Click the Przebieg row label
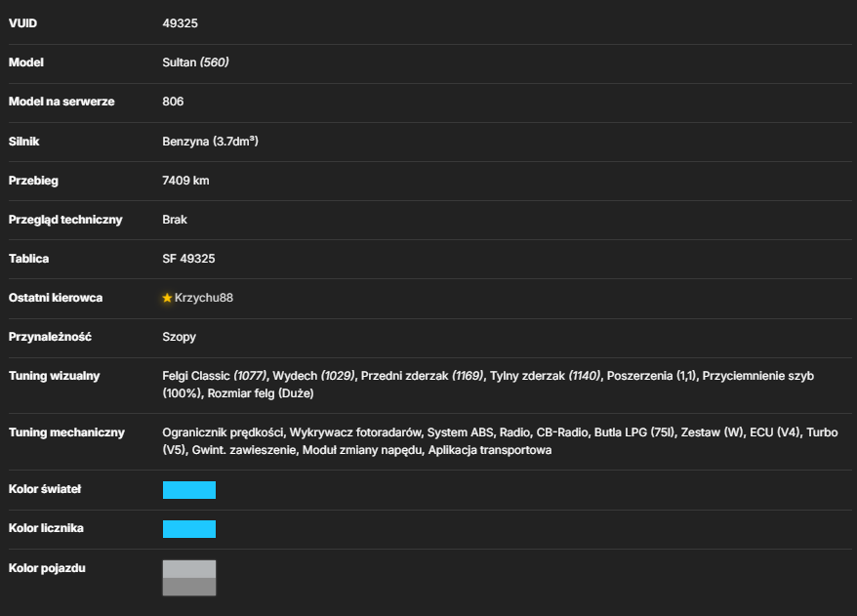Screen dimensions: 857x616 (x=33, y=181)
